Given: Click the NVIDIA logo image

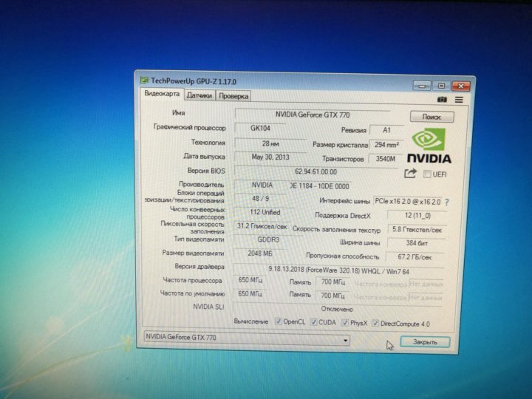Looking at the screenshot, I should click(x=429, y=146).
